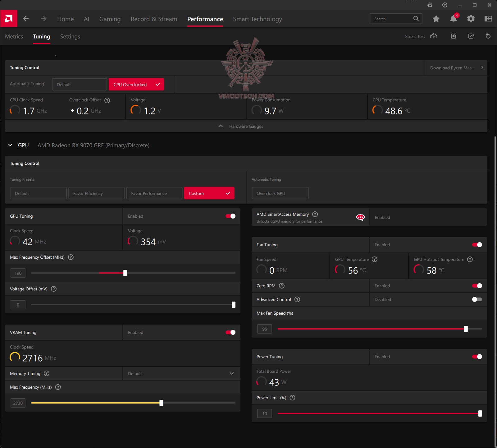Image resolution: width=497 pixels, height=448 pixels.
Task: Click the Power Limit slider handle
Action: click(480, 413)
